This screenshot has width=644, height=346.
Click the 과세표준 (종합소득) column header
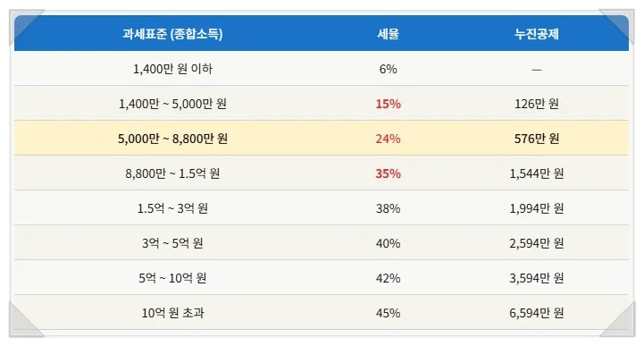click(x=172, y=34)
